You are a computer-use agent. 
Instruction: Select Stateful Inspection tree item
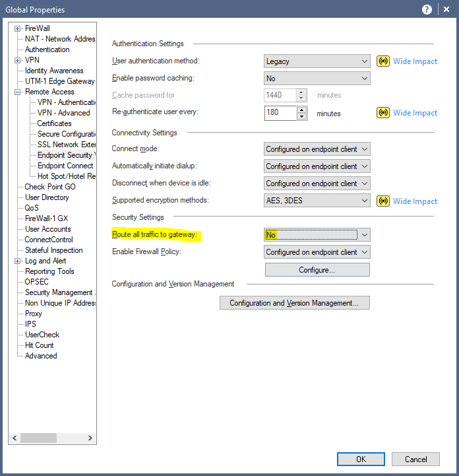(x=53, y=250)
